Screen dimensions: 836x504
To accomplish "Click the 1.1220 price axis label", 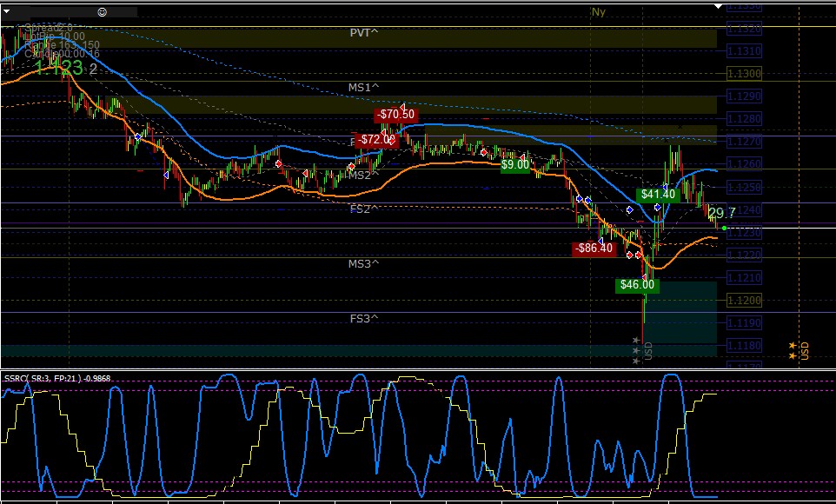I will [744, 255].
